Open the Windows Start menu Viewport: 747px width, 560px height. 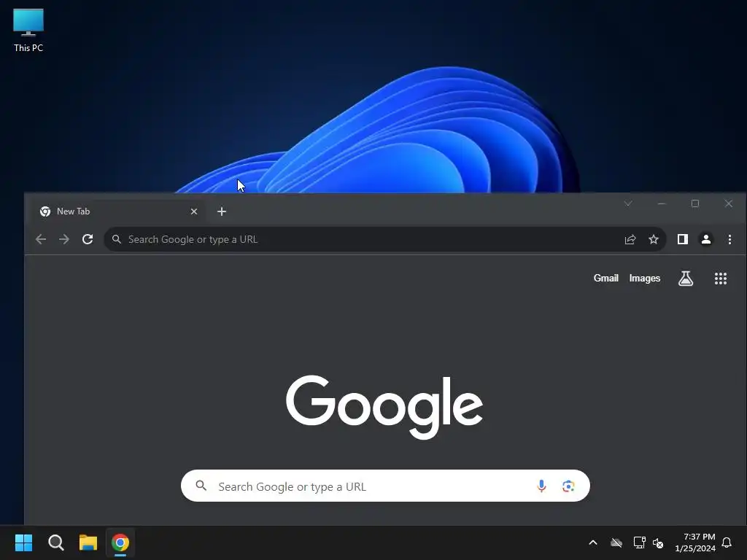click(23, 542)
